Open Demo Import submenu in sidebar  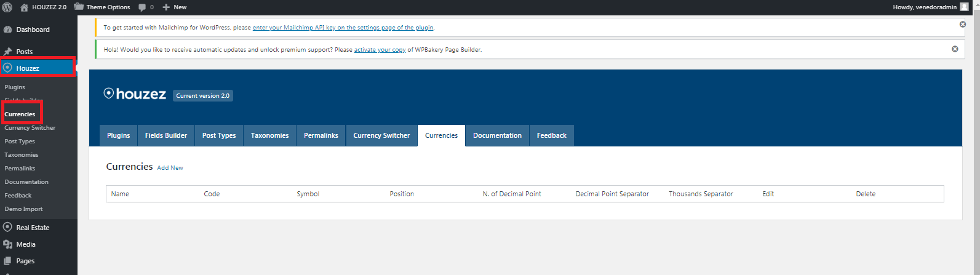[x=23, y=209]
